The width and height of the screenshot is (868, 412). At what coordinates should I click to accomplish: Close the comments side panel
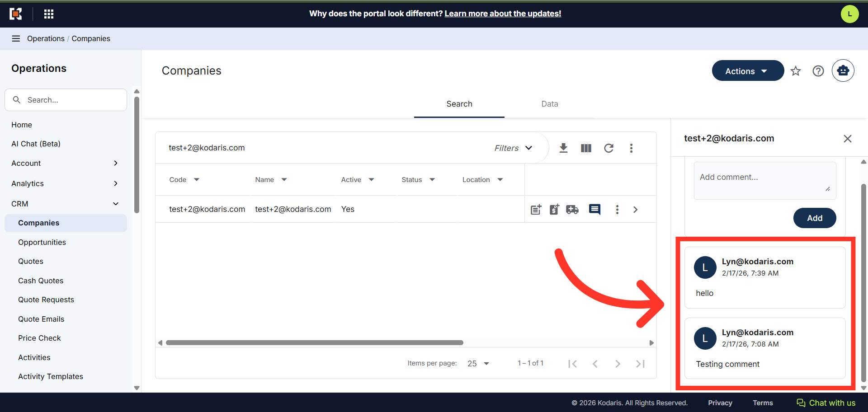848,139
